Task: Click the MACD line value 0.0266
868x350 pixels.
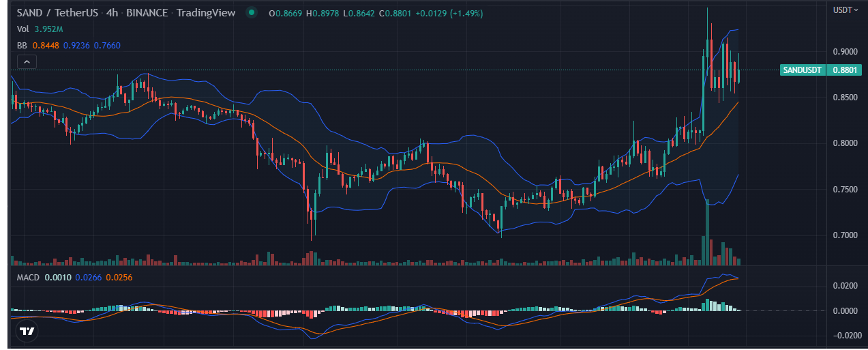Action: pos(87,278)
